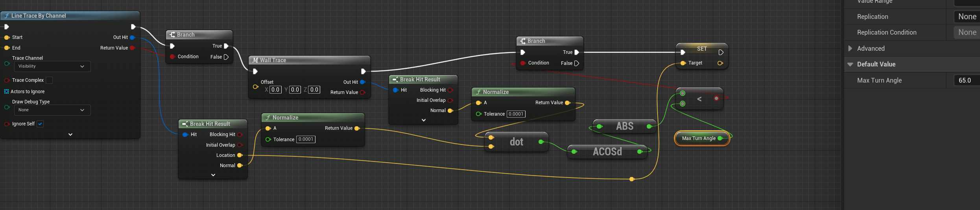Click SET node output execution pin
Screen dimensions: 980x210
click(721, 52)
